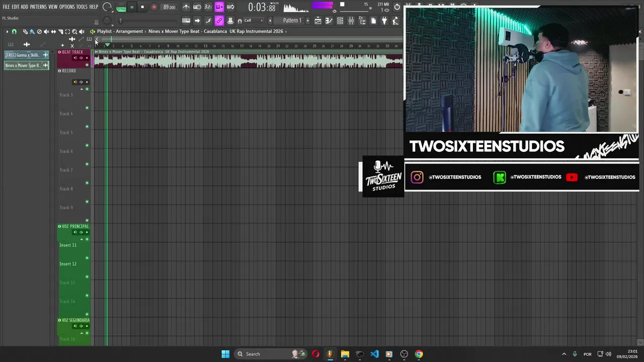Select the slip tool in playlist toolbar
644x362 pixels.
point(53,32)
